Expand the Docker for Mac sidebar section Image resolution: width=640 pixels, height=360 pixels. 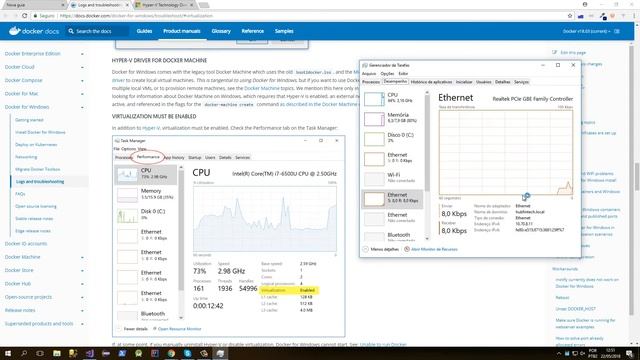pyautogui.click(x=82, y=94)
